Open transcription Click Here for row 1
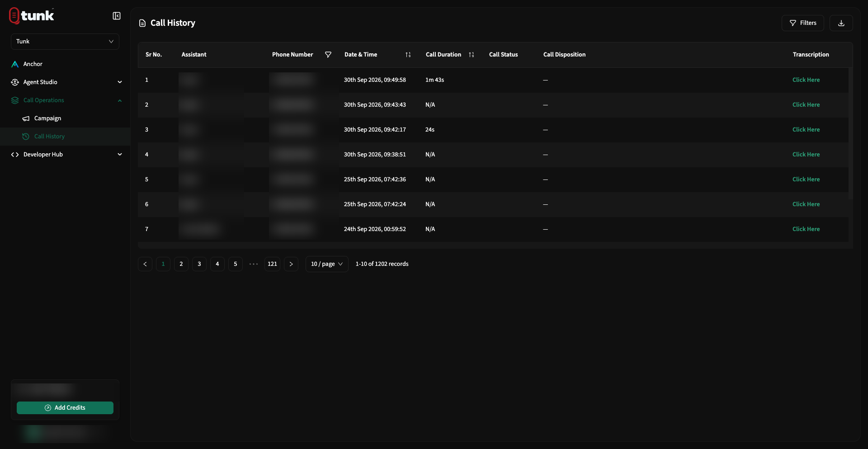Viewport: 868px width, 449px height. [806, 80]
